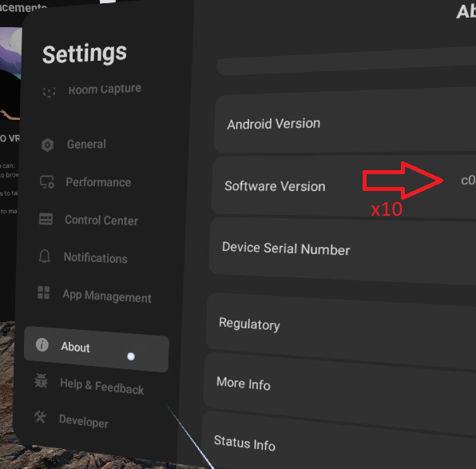Click the Notifications bell icon
This screenshot has height=469, width=476.
(44, 256)
